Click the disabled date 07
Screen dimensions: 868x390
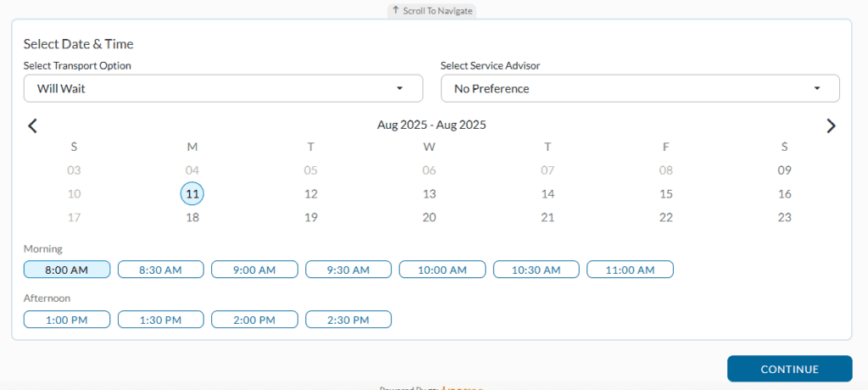(548, 170)
